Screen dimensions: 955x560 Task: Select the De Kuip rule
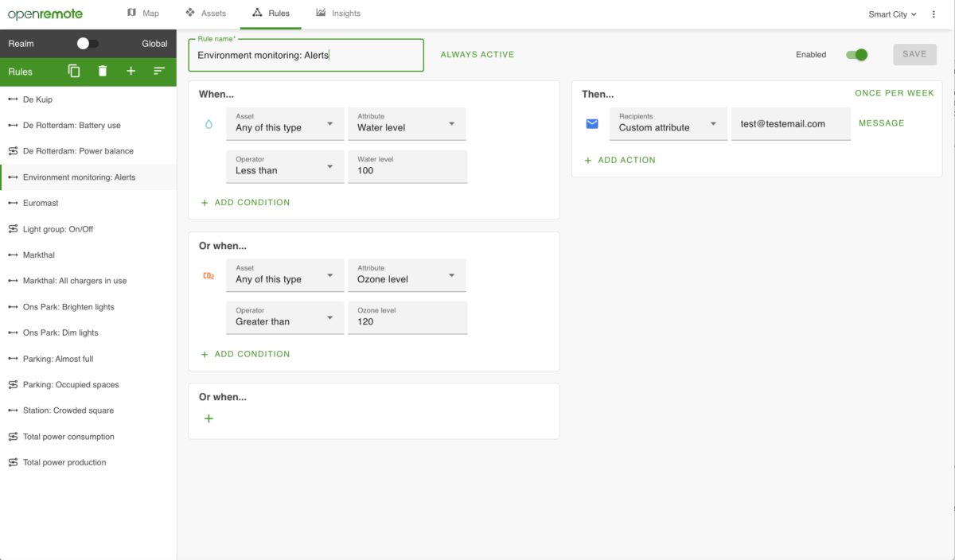88,99
